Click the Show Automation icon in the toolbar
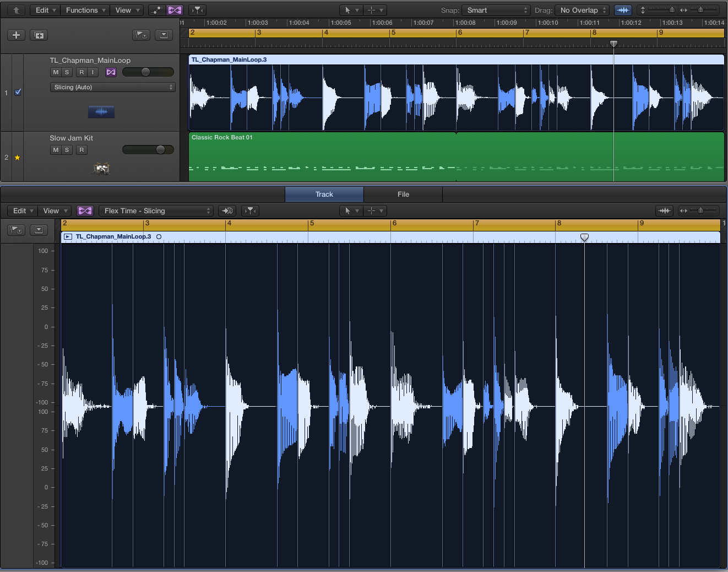Viewport: 728px width, 572px height. point(156,10)
